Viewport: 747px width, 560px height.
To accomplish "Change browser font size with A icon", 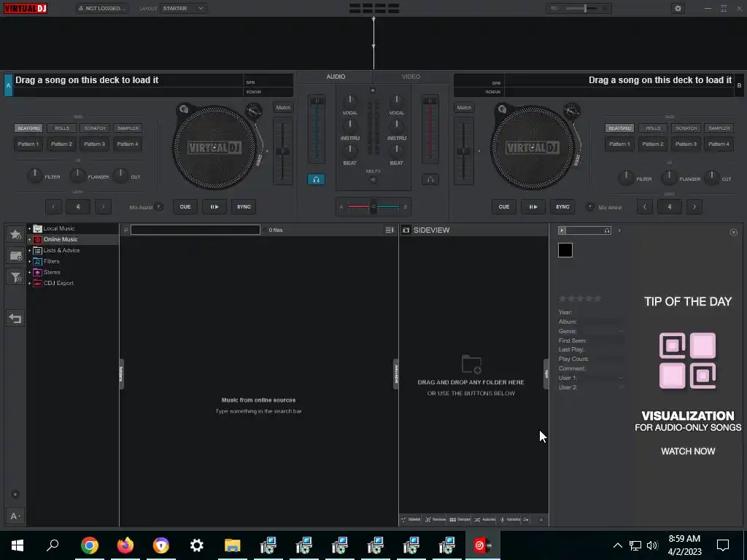I will [x=15, y=516].
